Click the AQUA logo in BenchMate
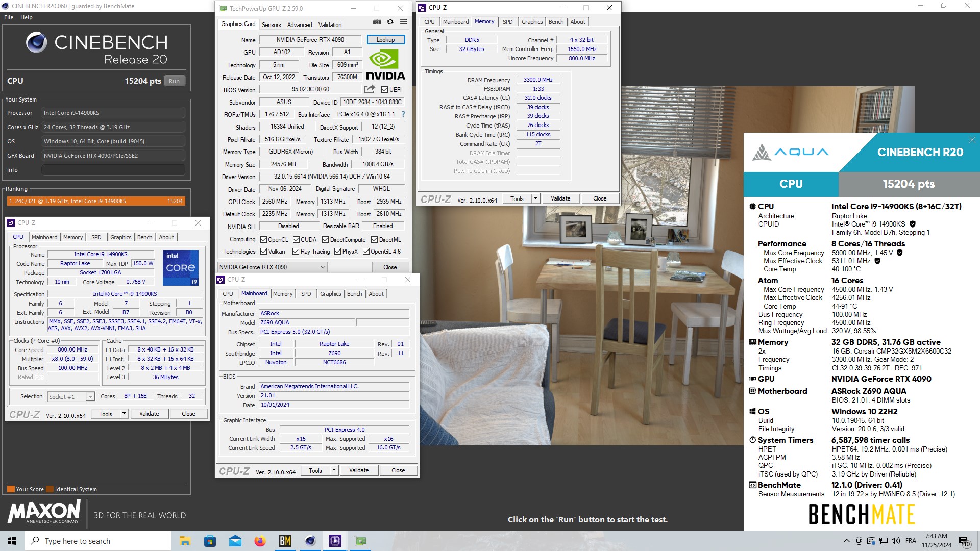This screenshot has width=980, height=551. point(791,152)
